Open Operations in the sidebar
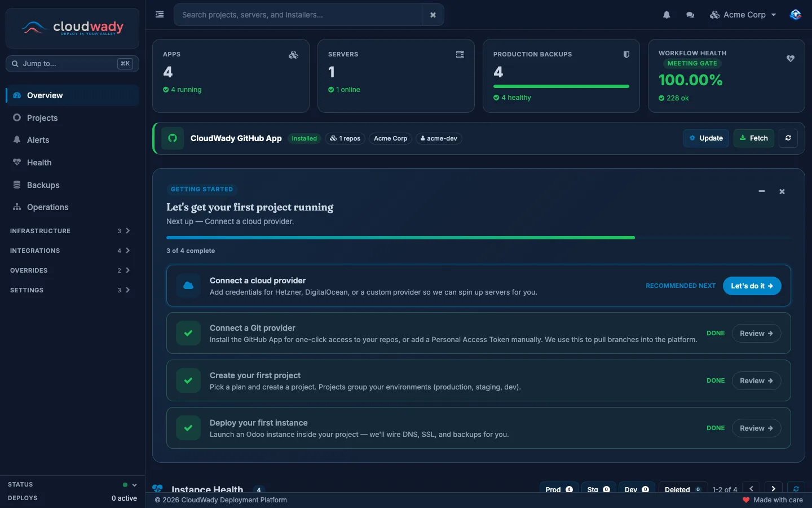Viewport: 812px width, 508px height. (x=72, y=207)
